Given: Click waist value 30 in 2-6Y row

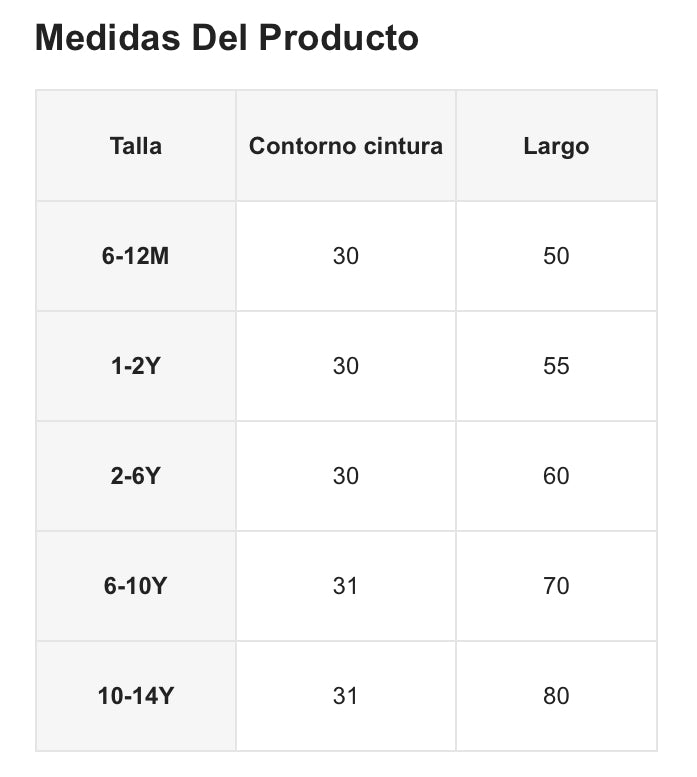Looking at the screenshot, I should tap(346, 476).
